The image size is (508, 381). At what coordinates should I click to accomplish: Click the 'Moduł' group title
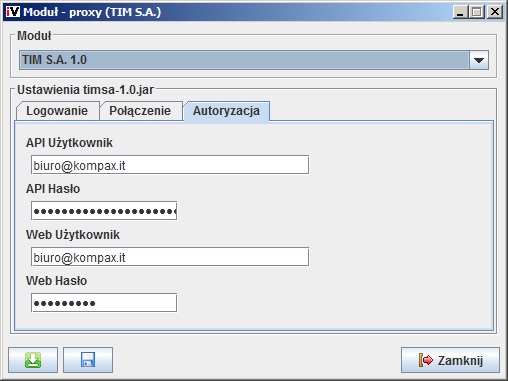pos(34,36)
